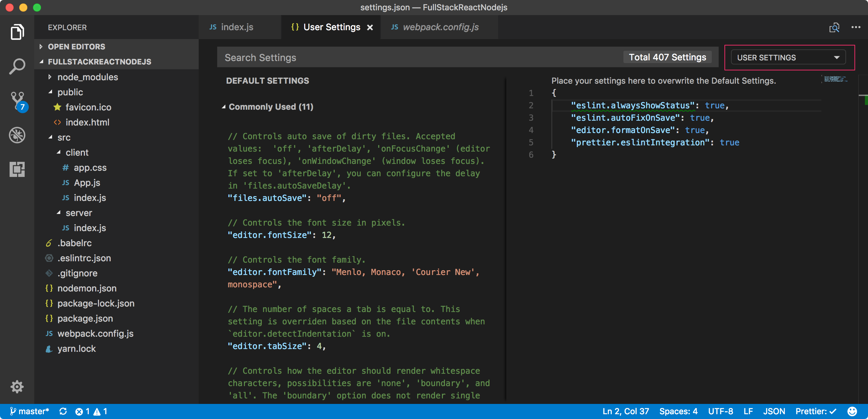Viewport: 868px width, 419px height.
Task: Show the error count in status bar
Action: 83,411
